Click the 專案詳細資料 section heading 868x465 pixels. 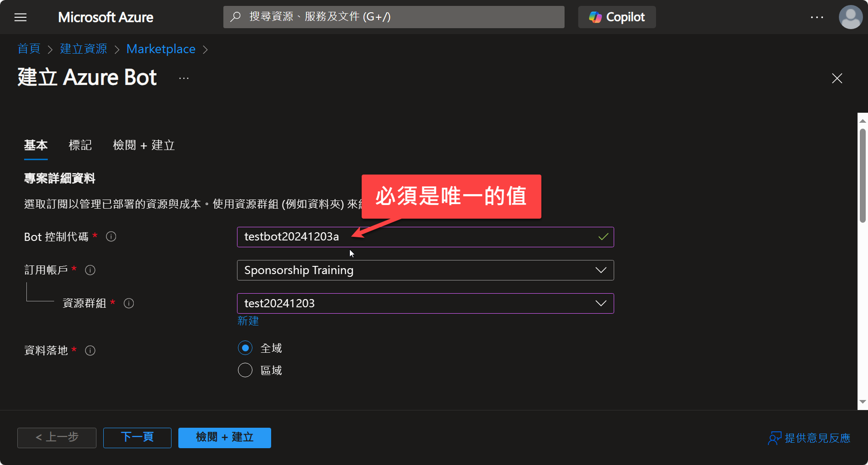coord(60,178)
